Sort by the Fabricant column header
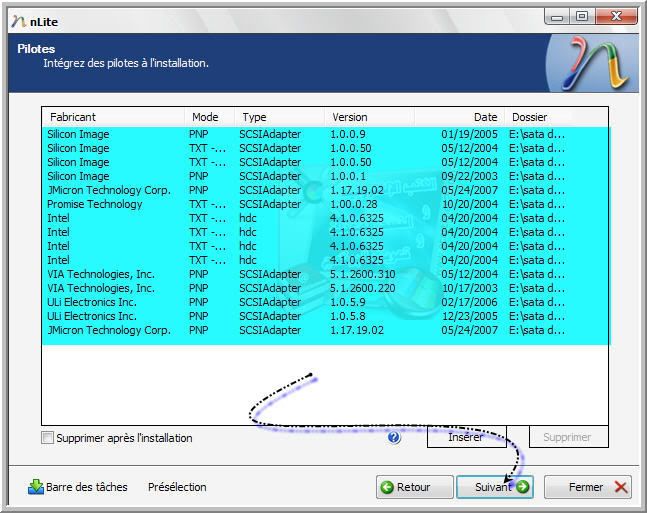 tap(113, 117)
